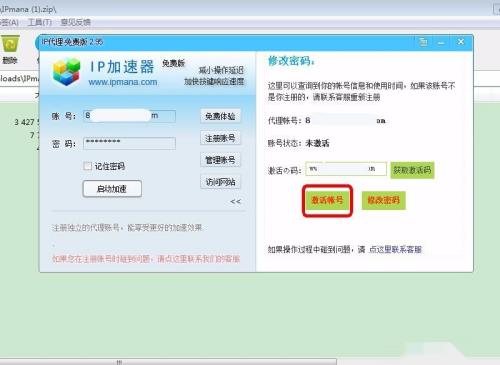Screen dimensions: 500x365
Task: Click 访问网站 button
Action: coord(220,182)
